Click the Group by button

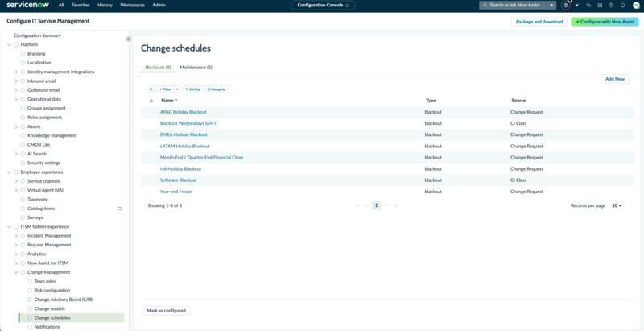(x=217, y=89)
